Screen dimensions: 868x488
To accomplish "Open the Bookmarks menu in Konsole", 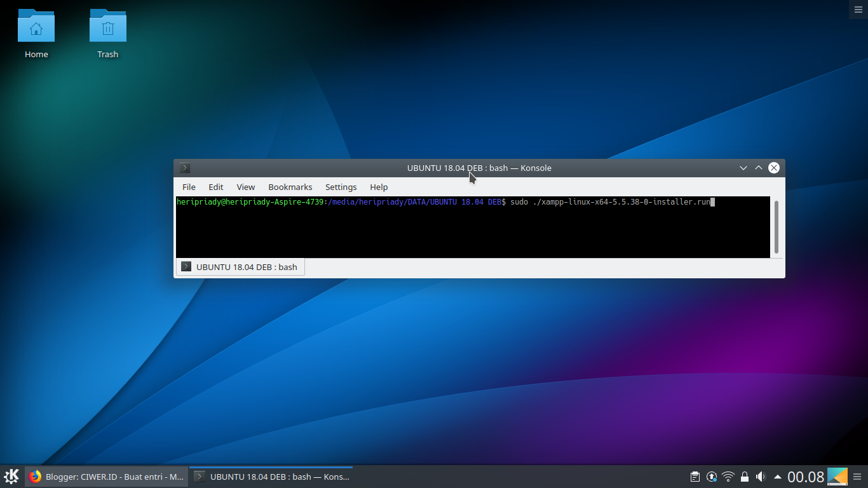I will pos(290,187).
